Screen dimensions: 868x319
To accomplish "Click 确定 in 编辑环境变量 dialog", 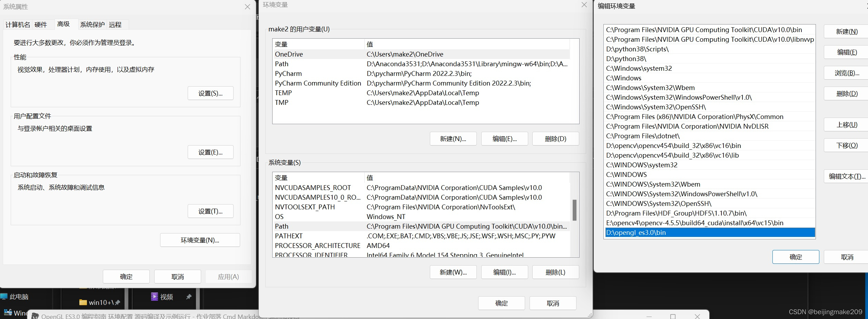I will 796,257.
